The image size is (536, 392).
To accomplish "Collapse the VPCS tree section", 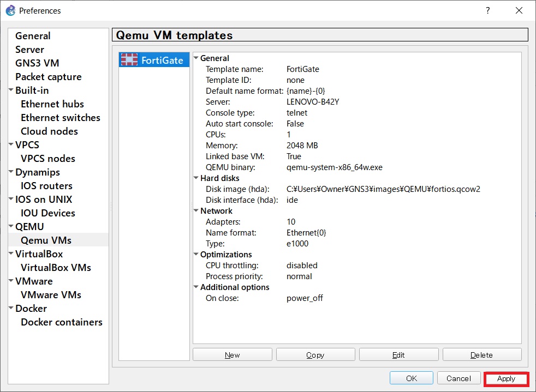I will pyautogui.click(x=11, y=145).
